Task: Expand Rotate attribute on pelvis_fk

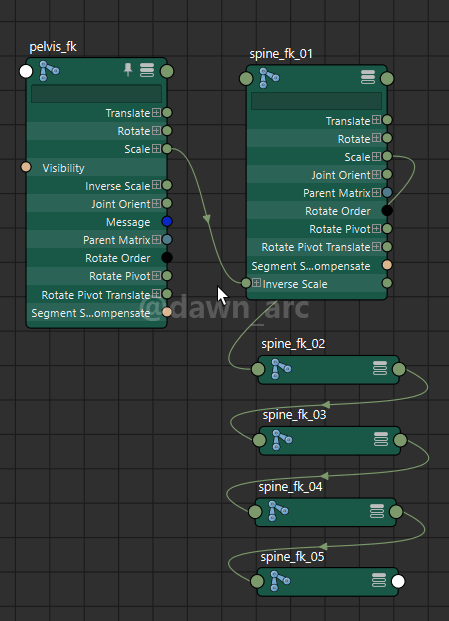Action: [x=156, y=130]
